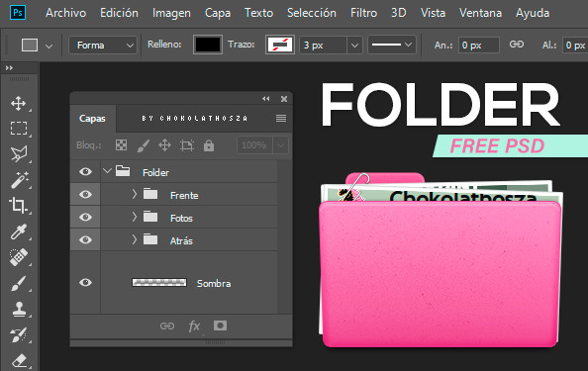This screenshot has height=371, width=588.
Task: Lock transparent pixels checkerboard icon
Action: 121,145
